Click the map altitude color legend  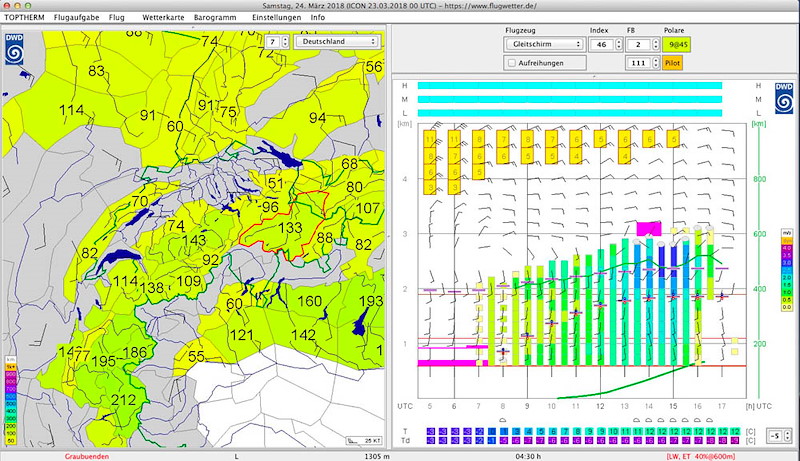pos(10,400)
